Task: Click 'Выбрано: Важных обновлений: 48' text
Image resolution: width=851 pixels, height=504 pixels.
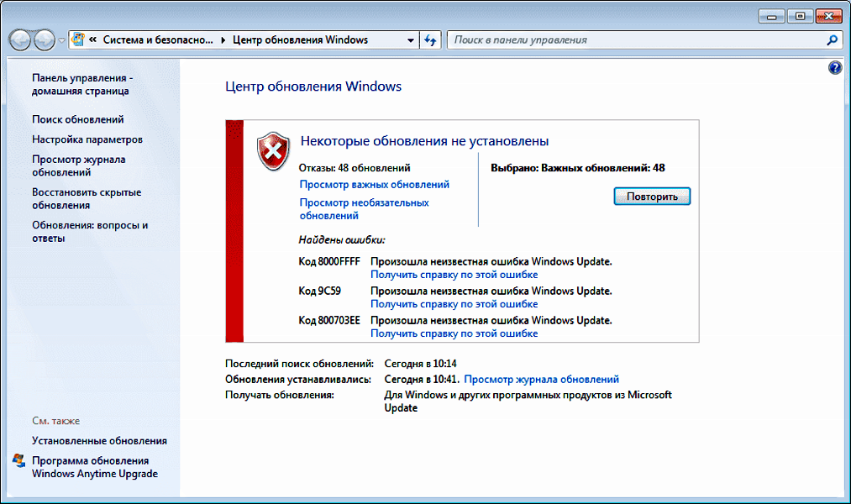Action: click(577, 168)
